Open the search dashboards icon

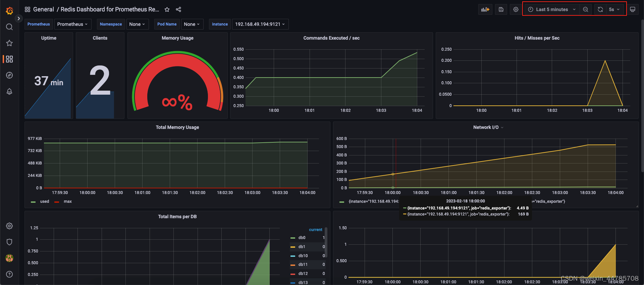(x=9, y=27)
